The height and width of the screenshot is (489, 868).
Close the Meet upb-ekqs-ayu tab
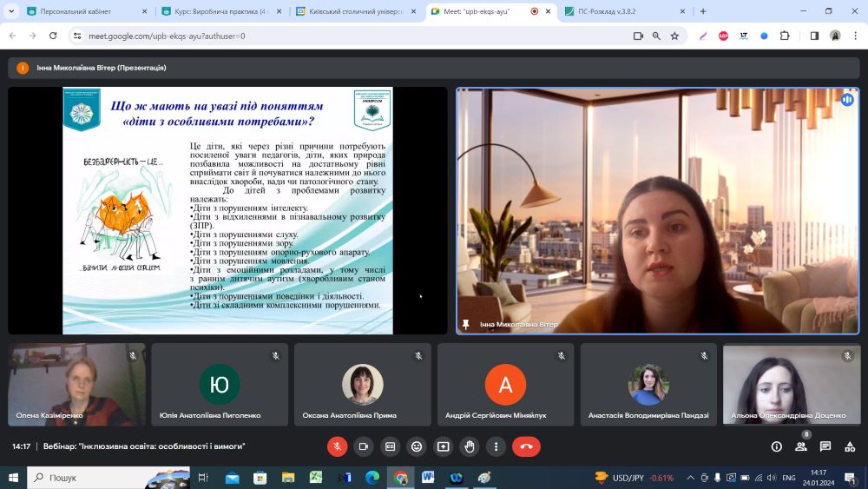coord(549,11)
